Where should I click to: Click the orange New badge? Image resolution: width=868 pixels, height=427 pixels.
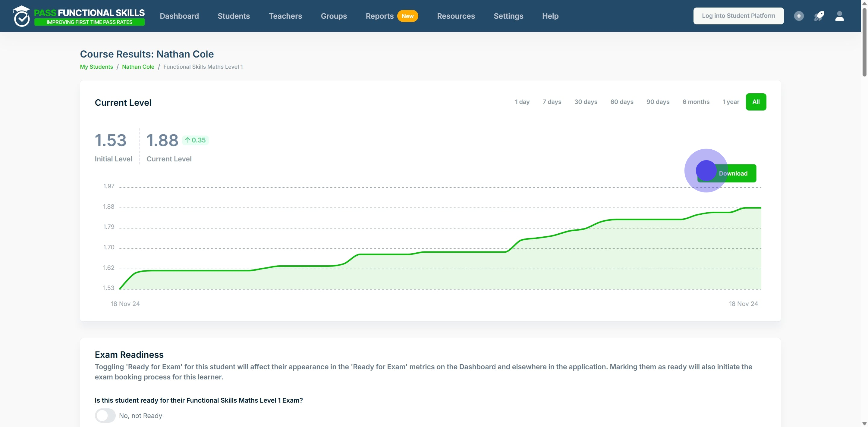[407, 16]
